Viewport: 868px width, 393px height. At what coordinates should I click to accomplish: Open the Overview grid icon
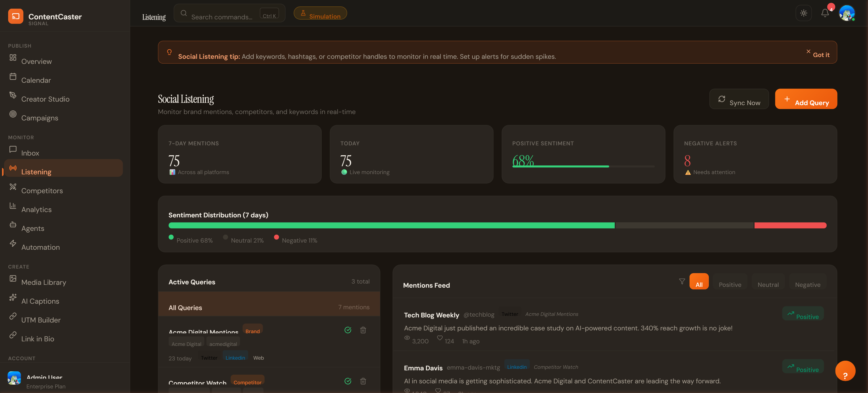13,58
